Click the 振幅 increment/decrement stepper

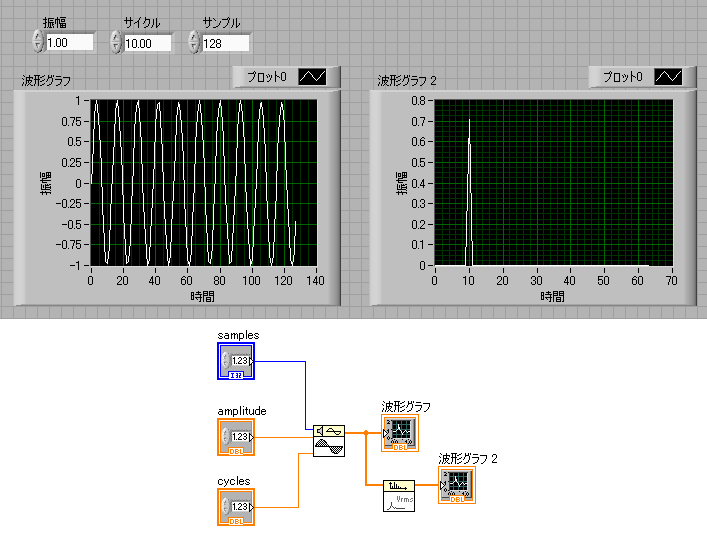[38, 42]
